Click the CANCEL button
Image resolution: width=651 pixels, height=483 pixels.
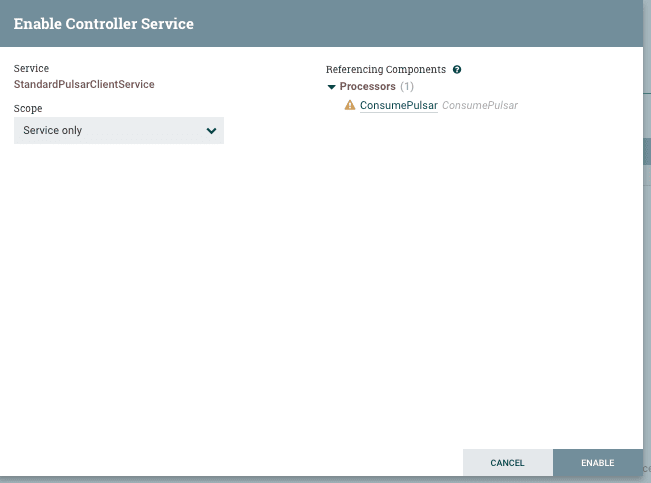coord(507,463)
